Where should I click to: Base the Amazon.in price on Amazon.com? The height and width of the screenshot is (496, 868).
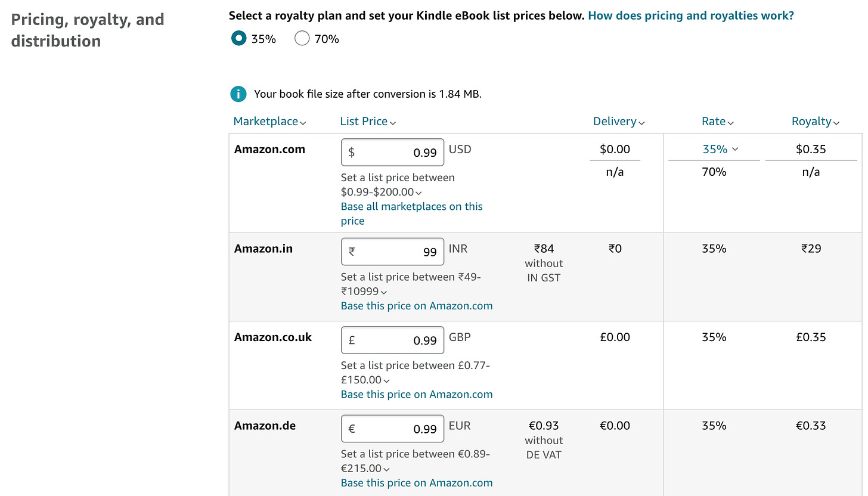point(417,306)
